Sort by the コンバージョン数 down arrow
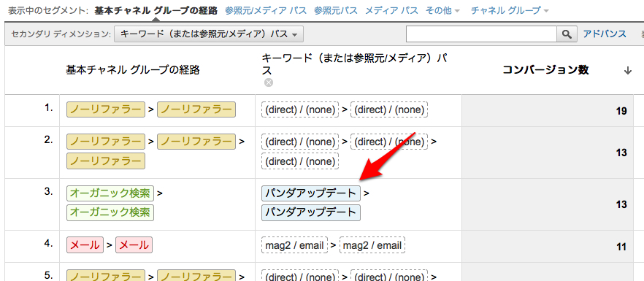Screen dimensions: 644x281 pyautogui.click(x=627, y=71)
